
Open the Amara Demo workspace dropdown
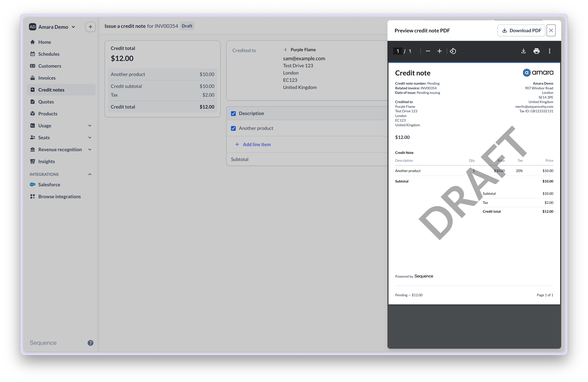[52, 27]
